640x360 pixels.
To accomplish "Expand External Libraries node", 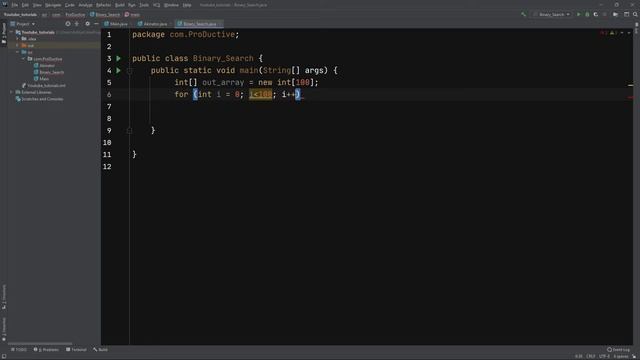I will (x=12, y=92).
